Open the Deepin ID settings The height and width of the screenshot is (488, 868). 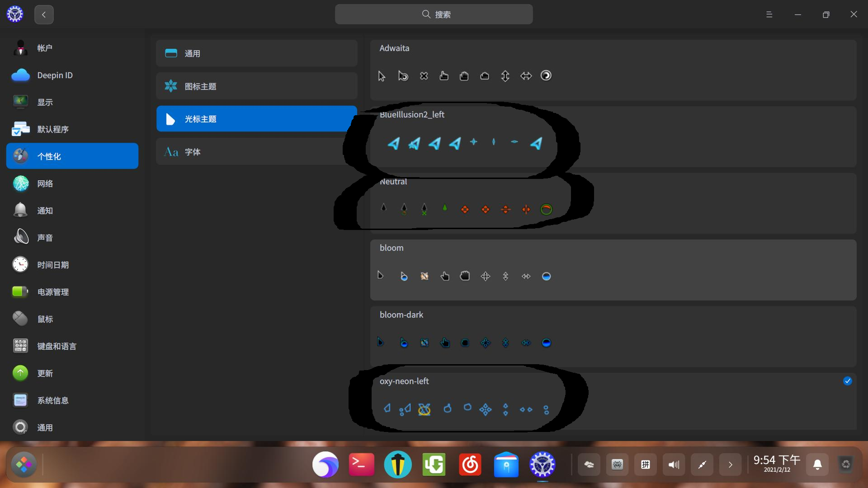[54, 75]
